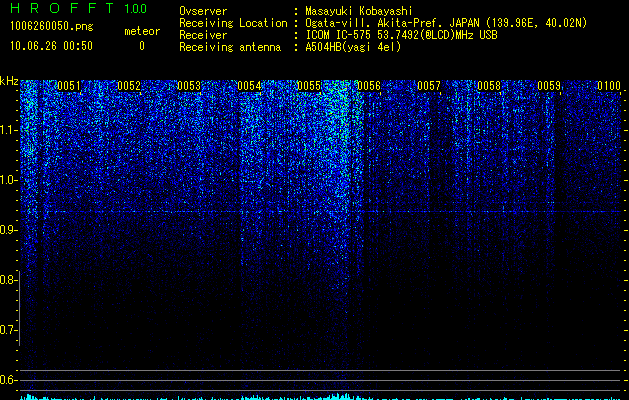Click the 0059 time marker

(549, 86)
